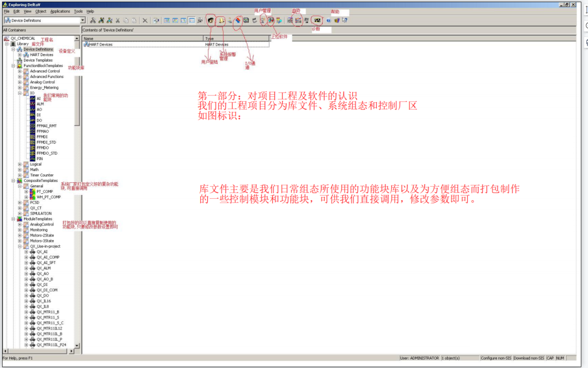Open the Device Definitions location dropdown
The image size is (588, 368).
click(x=83, y=21)
